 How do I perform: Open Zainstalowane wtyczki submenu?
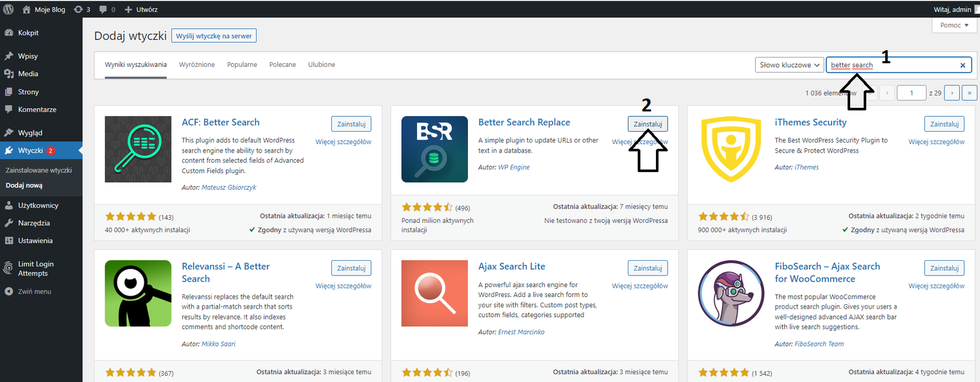click(x=39, y=170)
